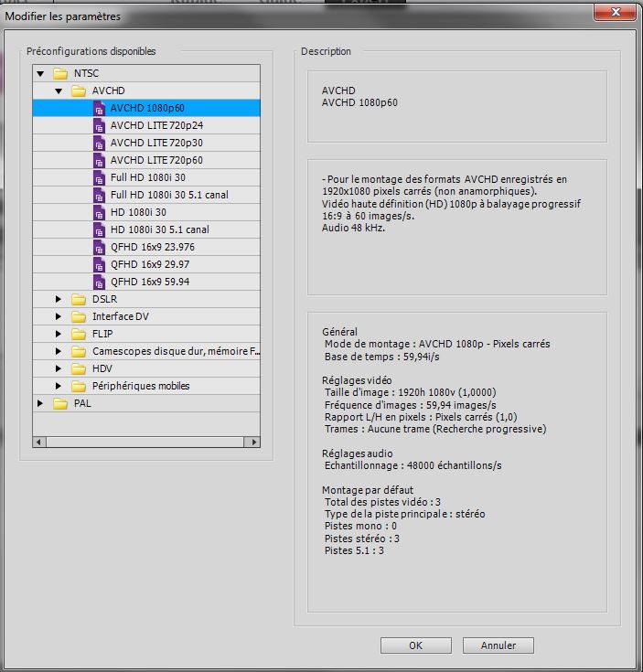Click the AVCHD LITE 720p30 preset icon
The height and width of the screenshot is (672, 643).
click(99, 143)
